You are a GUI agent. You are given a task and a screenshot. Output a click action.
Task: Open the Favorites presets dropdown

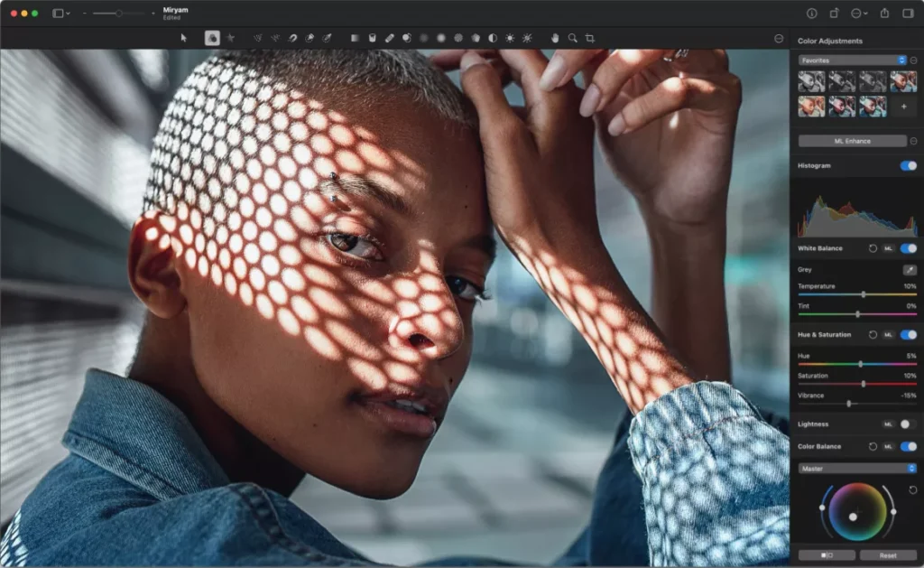click(x=852, y=61)
